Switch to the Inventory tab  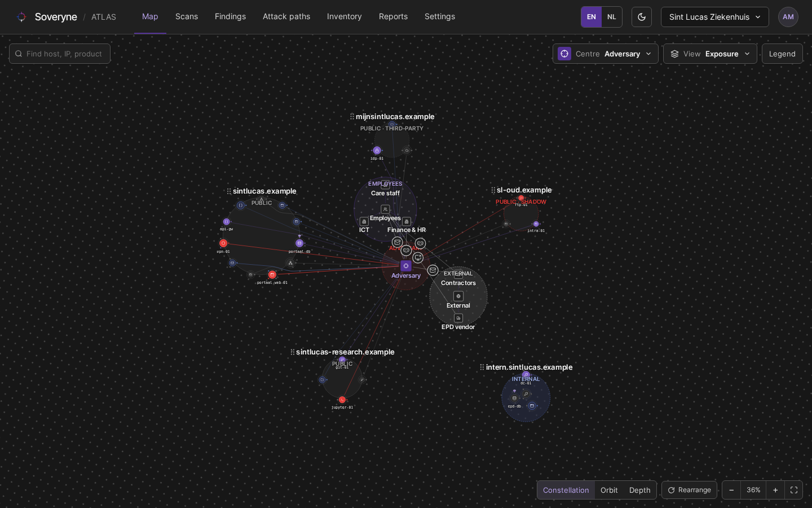345,17
